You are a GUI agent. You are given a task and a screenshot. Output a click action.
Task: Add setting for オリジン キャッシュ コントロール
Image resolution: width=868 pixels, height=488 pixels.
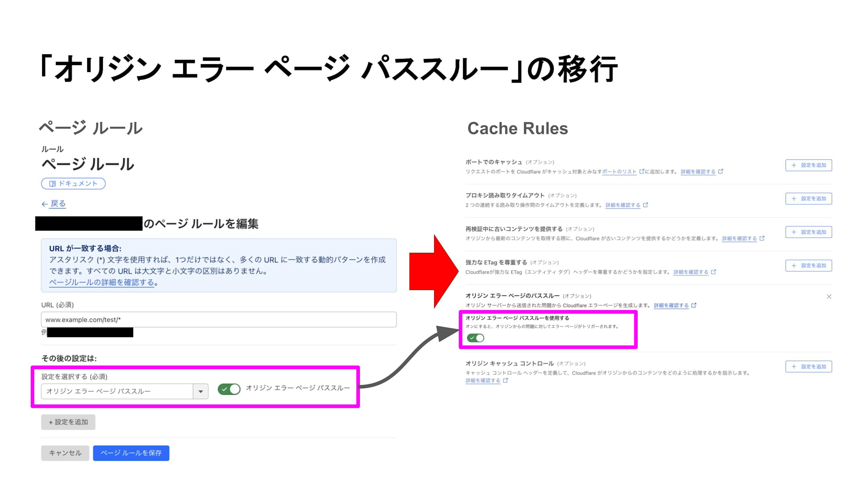pyautogui.click(x=809, y=367)
